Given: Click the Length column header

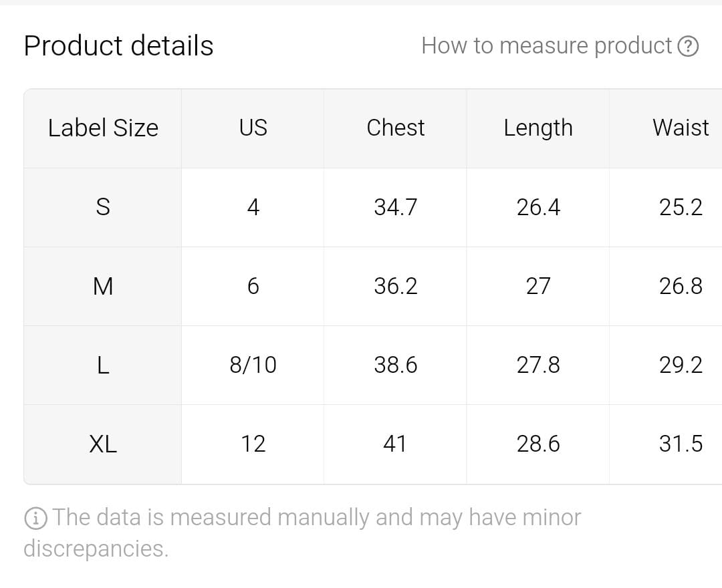Looking at the screenshot, I should [x=538, y=128].
